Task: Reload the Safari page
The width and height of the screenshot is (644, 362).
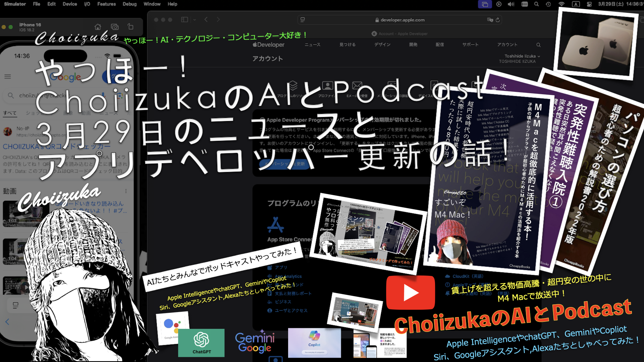Action: (x=498, y=20)
